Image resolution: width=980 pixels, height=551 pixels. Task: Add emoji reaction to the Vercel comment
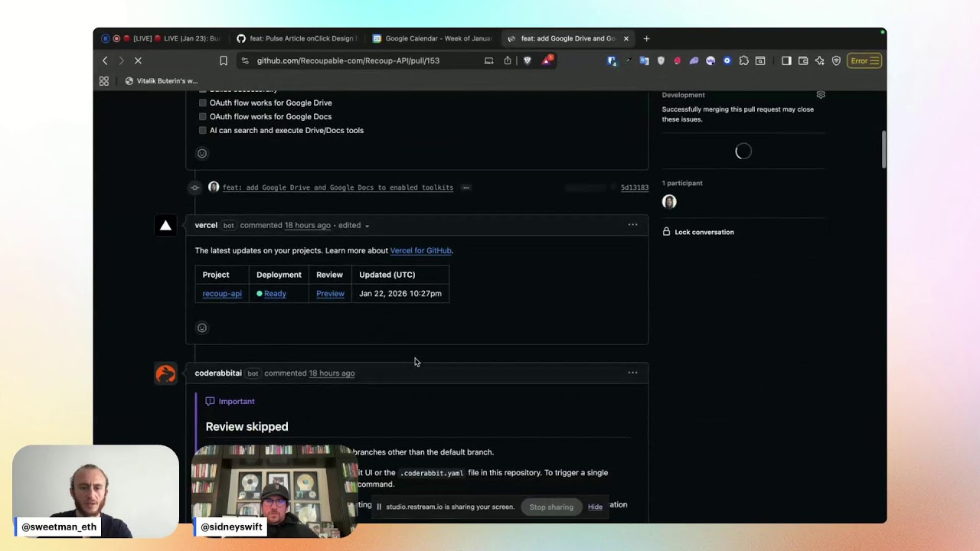click(202, 328)
